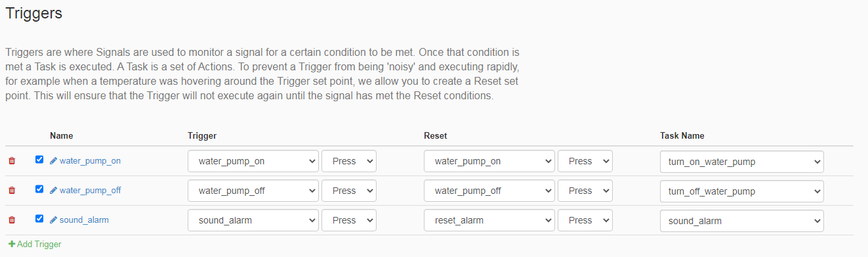
Task: Click pencil edit icon beside sound_alarm
Action: tap(54, 220)
